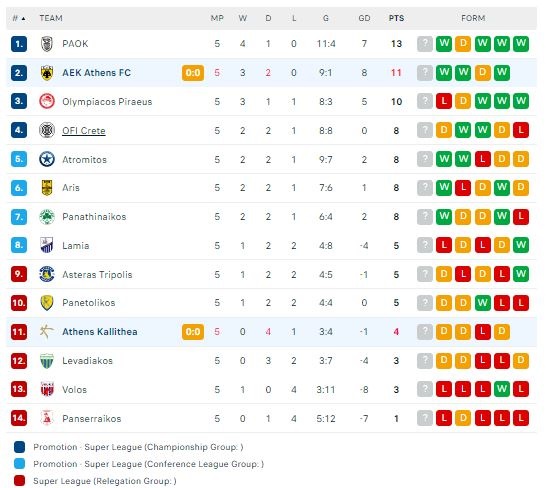Open the Olympiacos Piraeus team logo

47,102
